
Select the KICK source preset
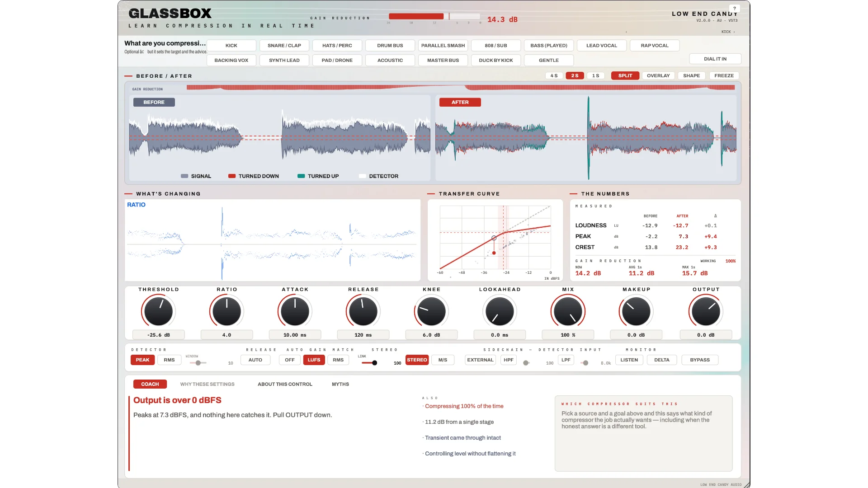231,46
